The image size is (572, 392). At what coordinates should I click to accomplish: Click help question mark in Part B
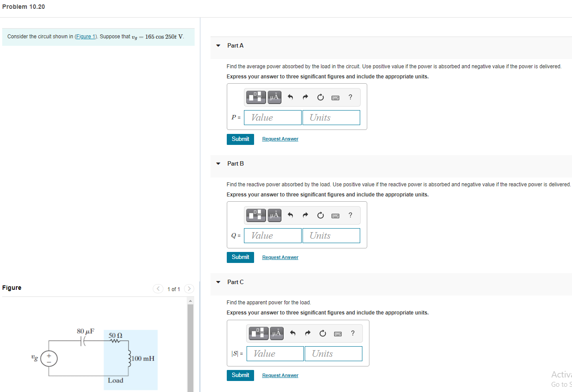[351, 215]
